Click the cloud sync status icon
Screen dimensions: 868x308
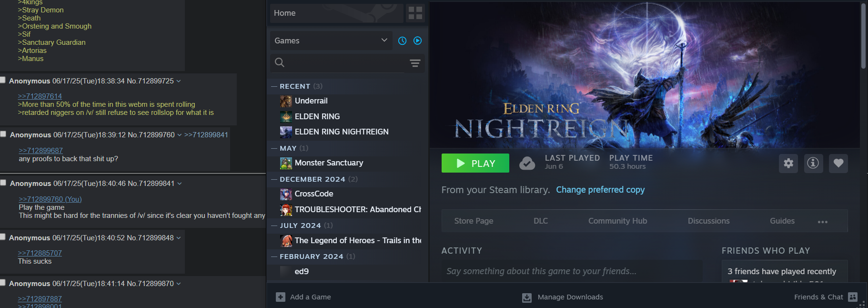(x=527, y=163)
